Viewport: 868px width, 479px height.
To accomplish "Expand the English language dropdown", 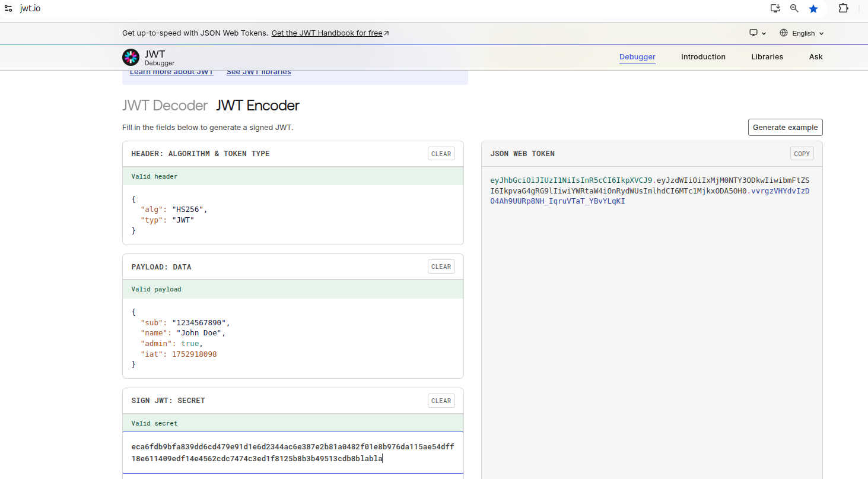I will 807,33.
